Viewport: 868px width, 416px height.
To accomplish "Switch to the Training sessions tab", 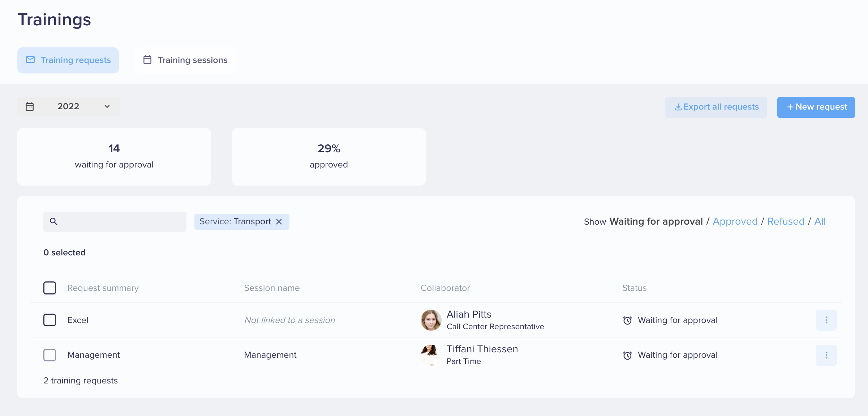I will (x=185, y=60).
